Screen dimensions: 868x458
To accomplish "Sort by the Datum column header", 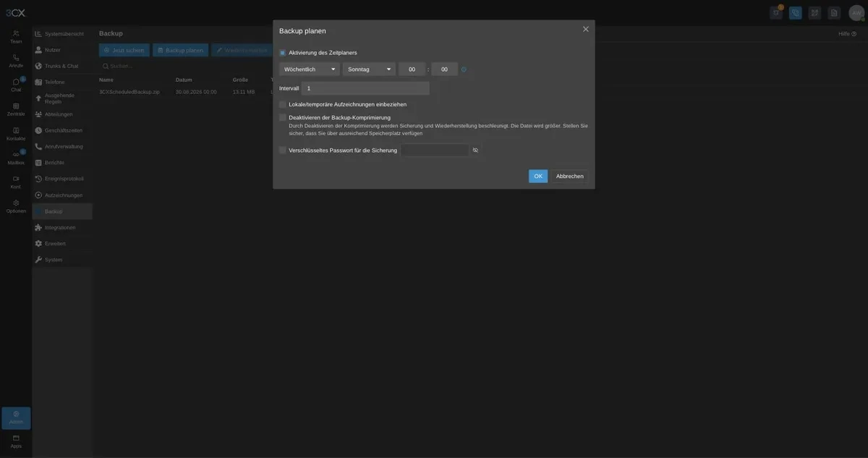I will coord(184,80).
